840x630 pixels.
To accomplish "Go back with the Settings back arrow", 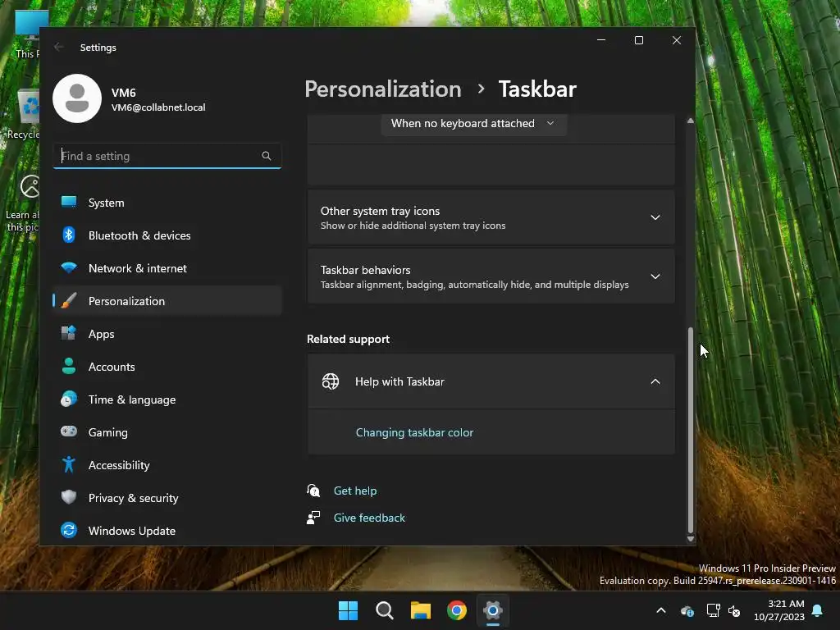I will (59, 47).
